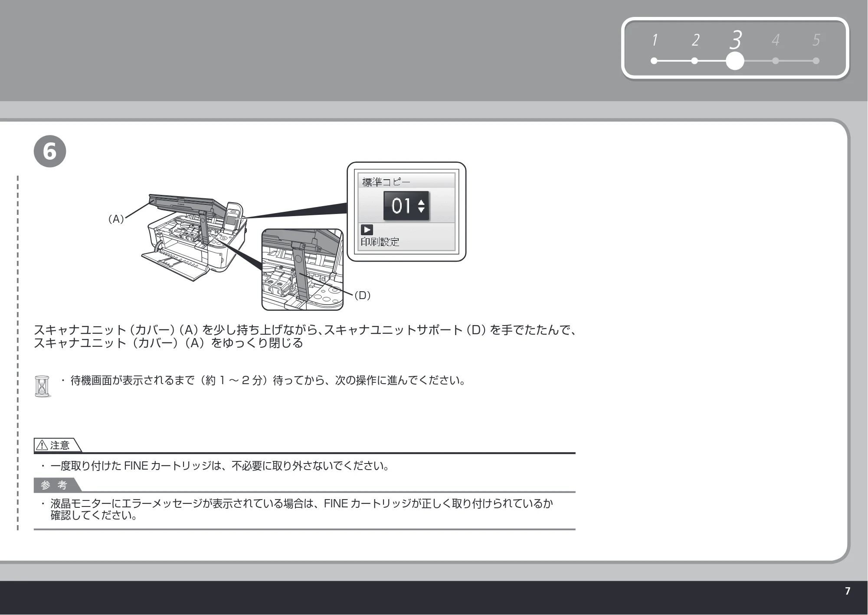868x615 pixels.
Task: Click the hourglass wait icon
Action: tap(42, 386)
